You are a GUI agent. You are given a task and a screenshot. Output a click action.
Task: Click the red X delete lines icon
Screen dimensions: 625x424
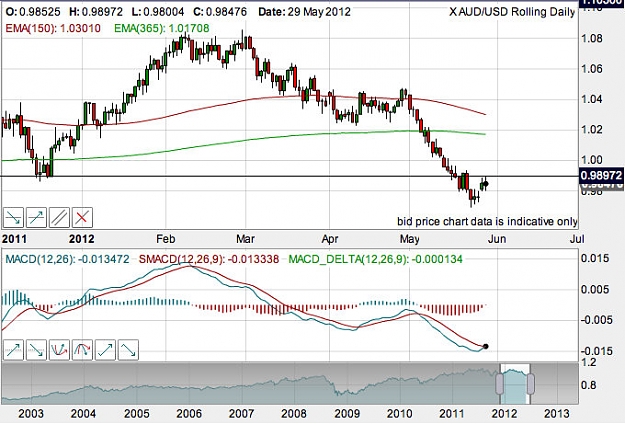pyautogui.click(x=82, y=218)
